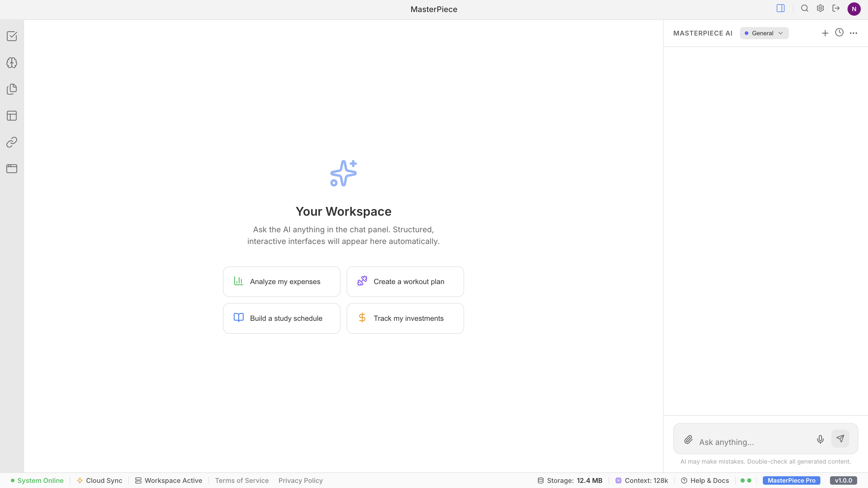This screenshot has width=868, height=488.
Task: Open settings gear in title bar
Action: (820, 8)
